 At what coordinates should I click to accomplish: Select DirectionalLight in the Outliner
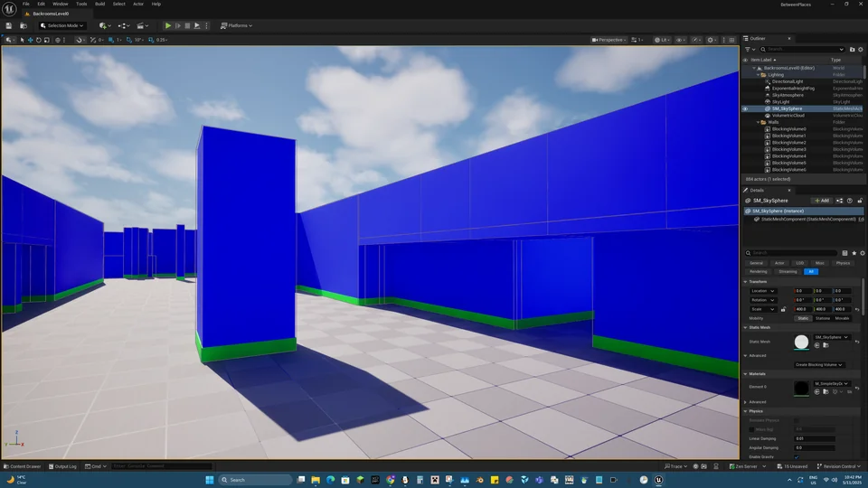tap(788, 81)
